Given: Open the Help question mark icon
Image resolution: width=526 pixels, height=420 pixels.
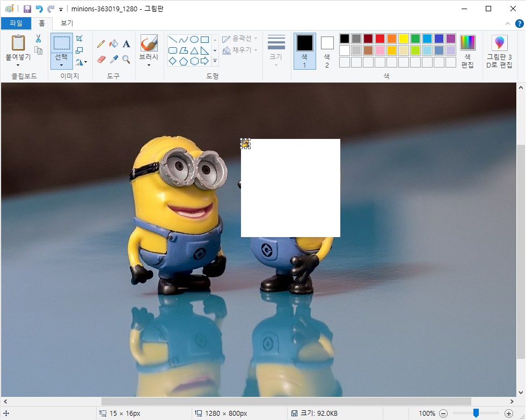Looking at the screenshot, I should click(x=519, y=24).
